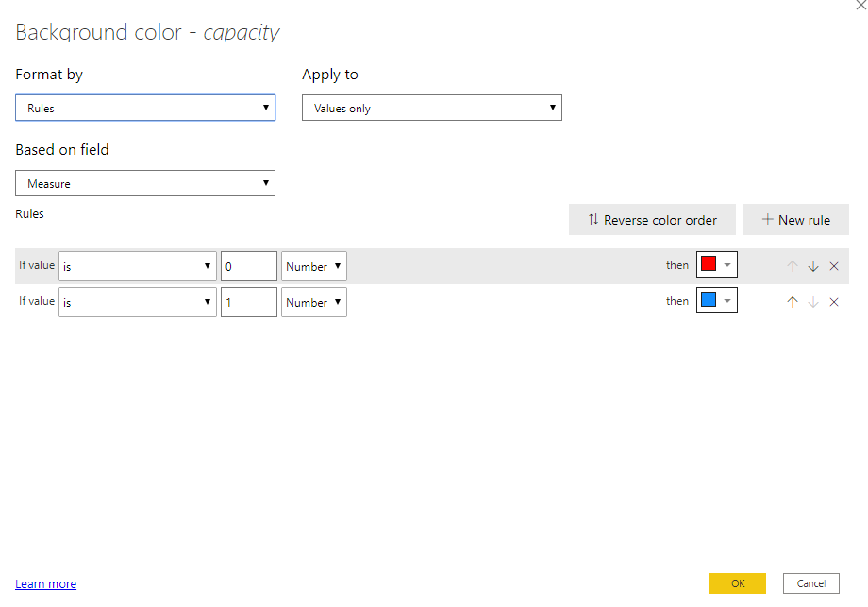Click the value field containing 1

click(249, 302)
